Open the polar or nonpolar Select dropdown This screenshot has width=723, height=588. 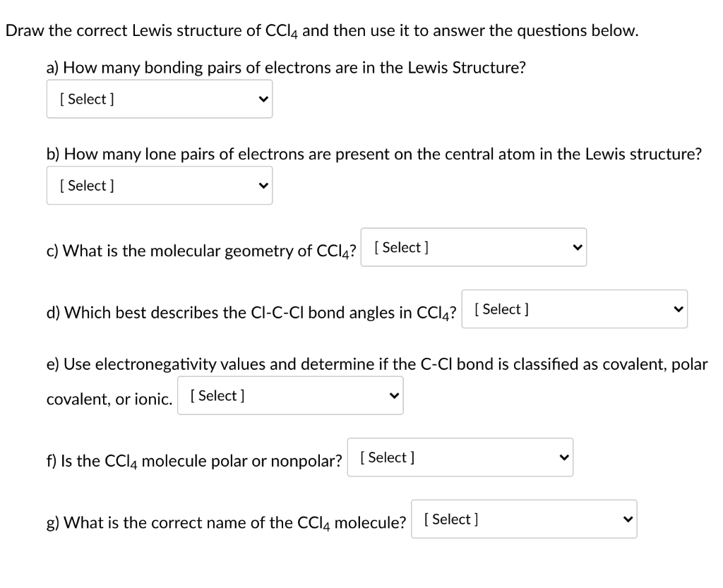pyautogui.click(x=460, y=457)
